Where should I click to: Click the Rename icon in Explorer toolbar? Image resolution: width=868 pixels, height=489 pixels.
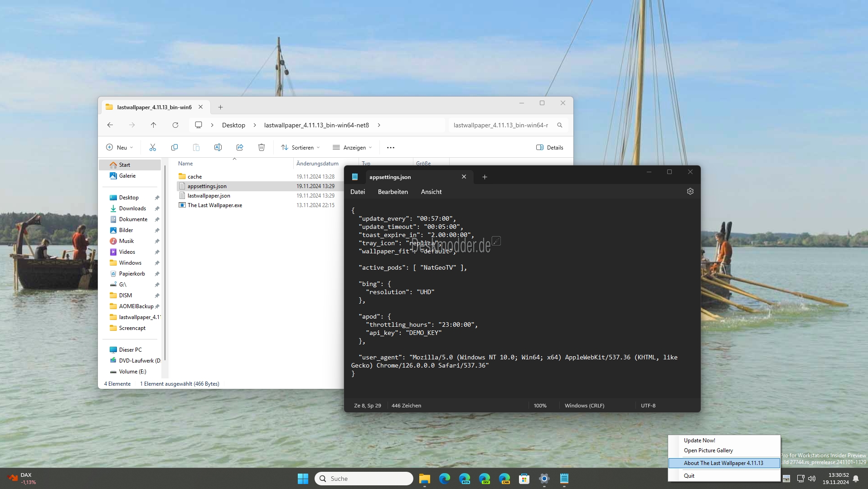pos(218,147)
